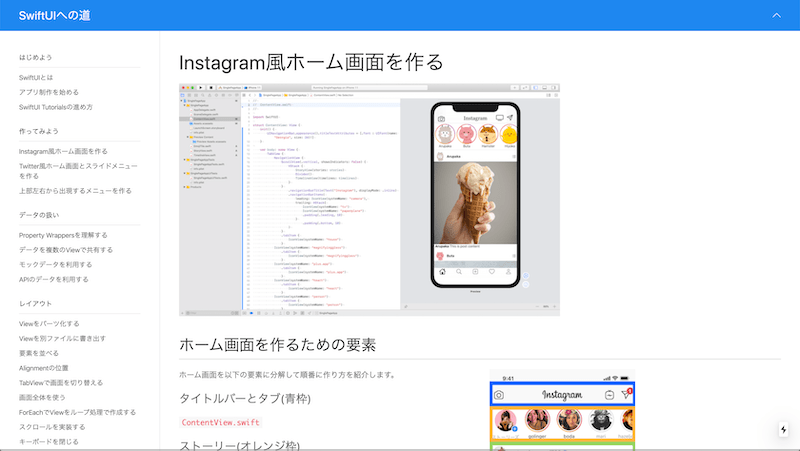Click the golinger story avatar in diagram
The image size is (800, 451).
[x=537, y=420]
